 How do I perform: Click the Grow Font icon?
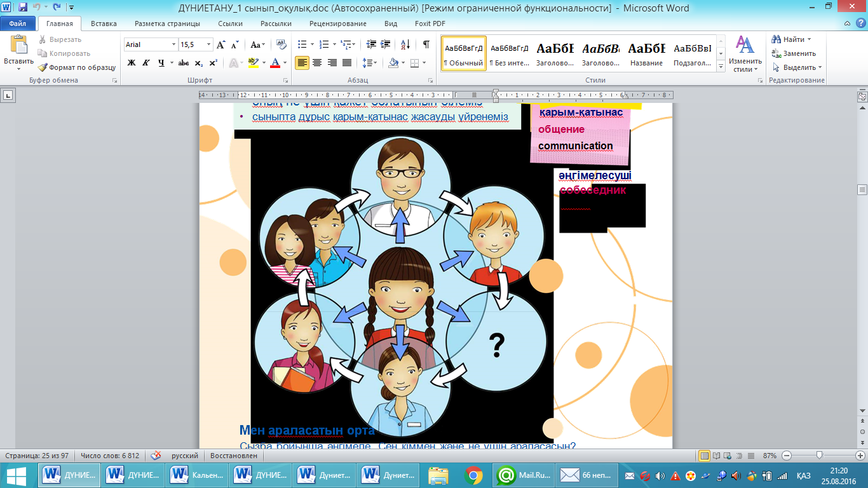click(221, 44)
